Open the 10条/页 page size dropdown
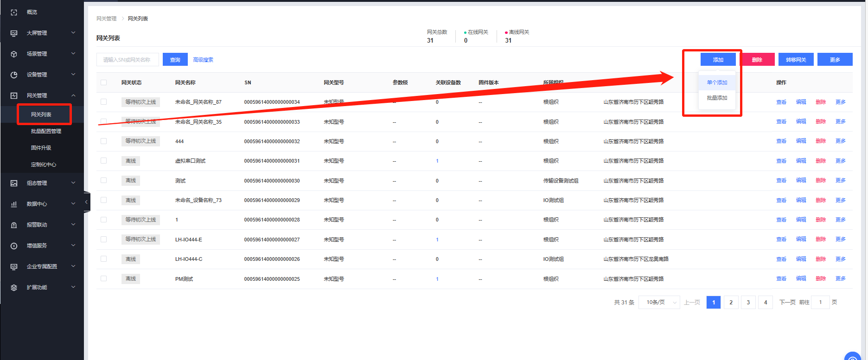 point(657,303)
